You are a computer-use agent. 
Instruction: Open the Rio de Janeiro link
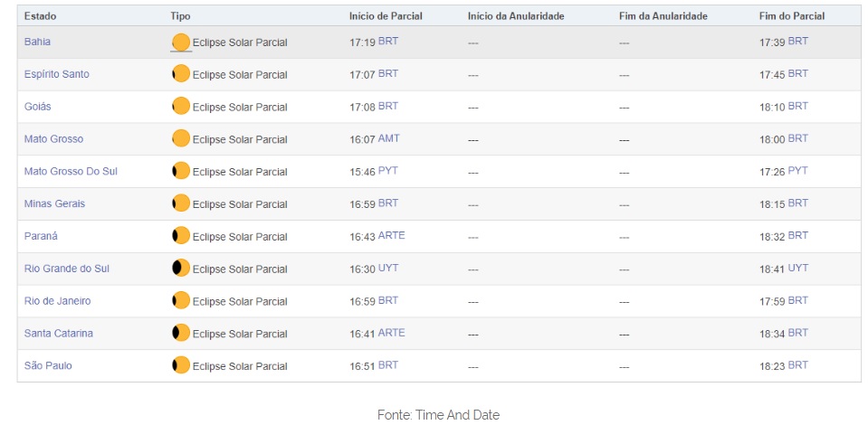point(57,300)
